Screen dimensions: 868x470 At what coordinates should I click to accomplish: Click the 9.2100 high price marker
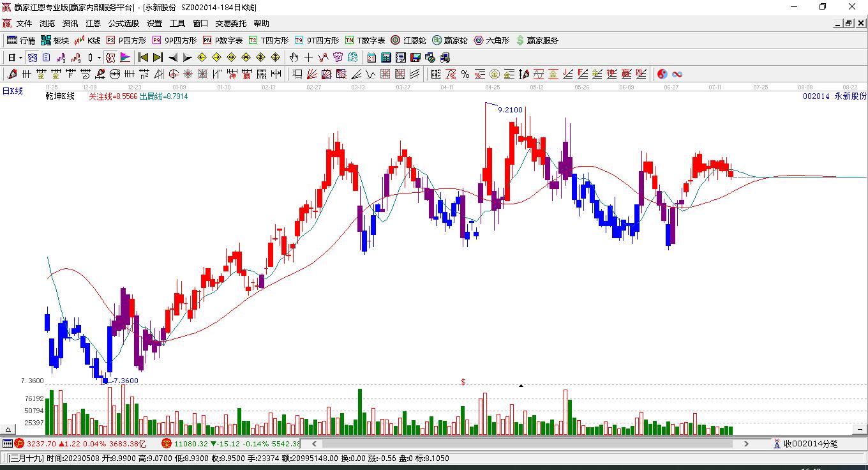tap(510, 110)
